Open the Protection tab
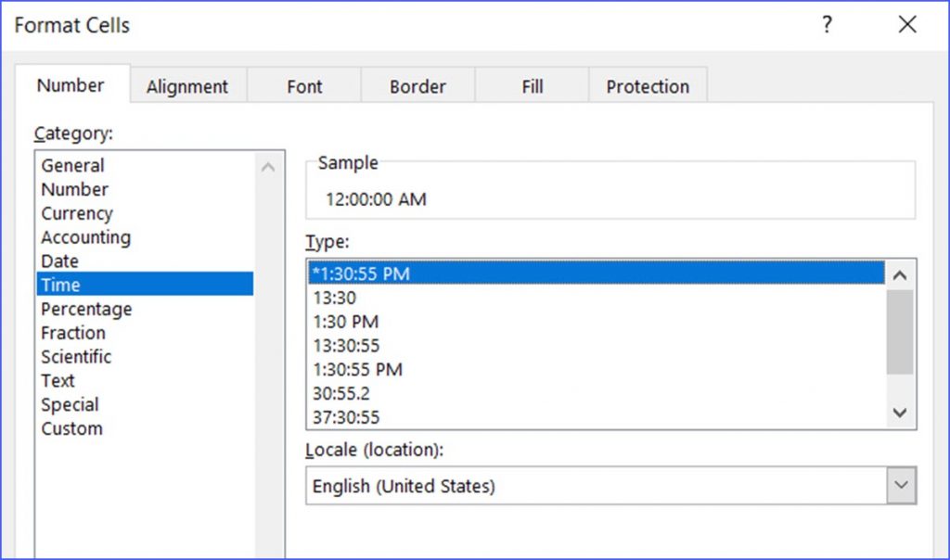The width and height of the screenshot is (950, 560). click(x=648, y=86)
